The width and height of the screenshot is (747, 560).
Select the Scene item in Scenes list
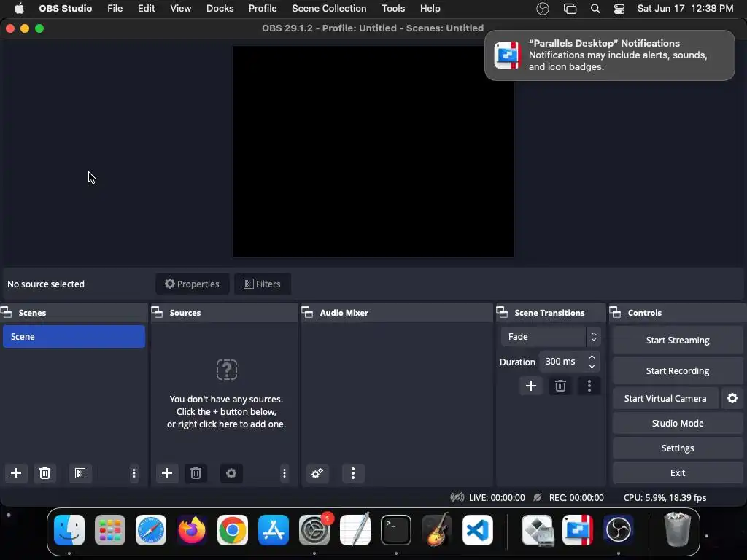point(74,337)
